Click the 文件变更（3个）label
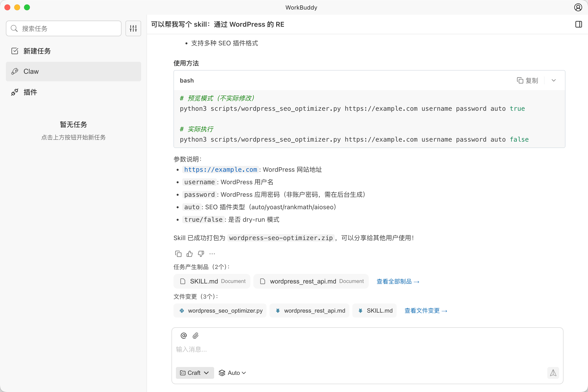Viewport: 588px width, 392px height. tap(196, 296)
